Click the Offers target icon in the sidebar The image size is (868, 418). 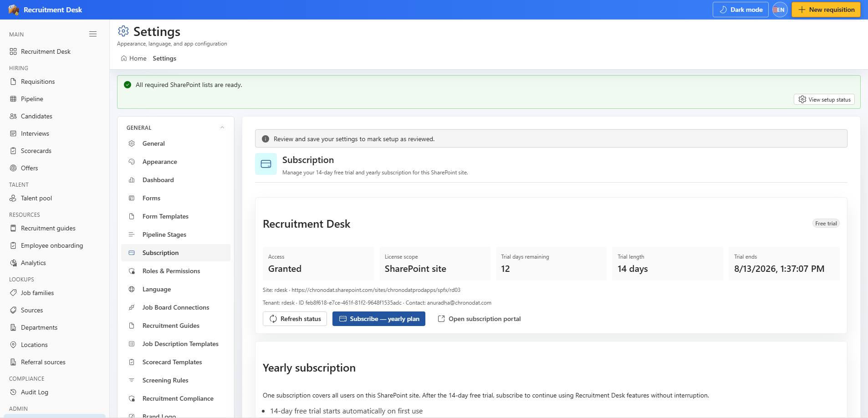point(13,168)
